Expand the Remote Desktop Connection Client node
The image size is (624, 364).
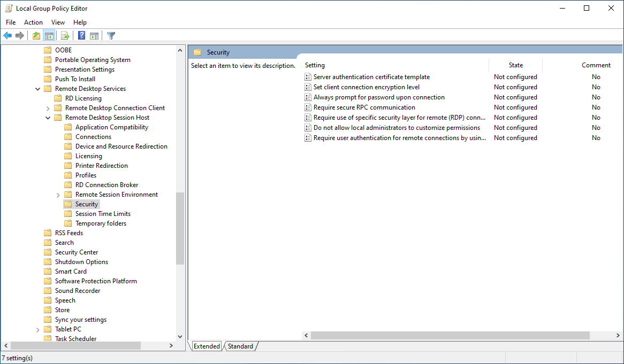[48, 107]
